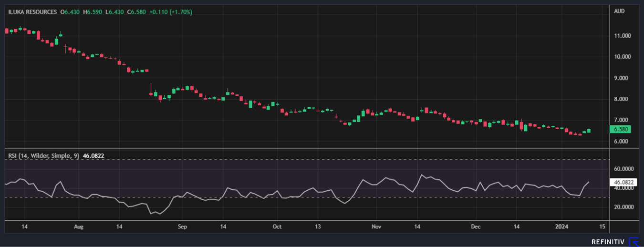This screenshot has height=247, width=644.
Task: Pick the Dec marker on the time axis
Action: pos(476,226)
